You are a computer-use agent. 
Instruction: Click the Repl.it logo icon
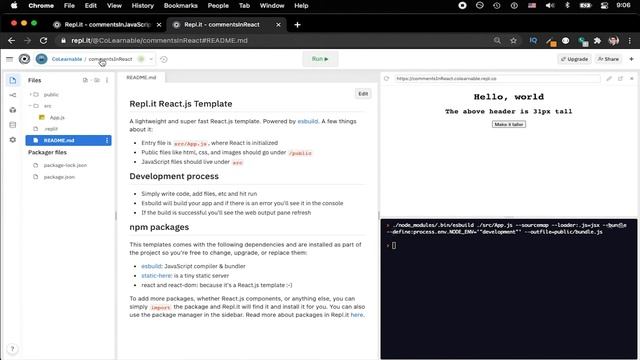(24, 59)
